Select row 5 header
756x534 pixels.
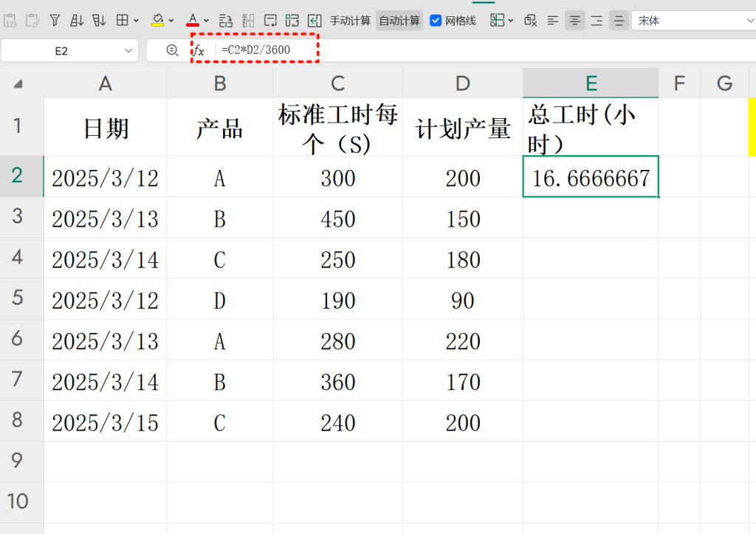tap(21, 298)
